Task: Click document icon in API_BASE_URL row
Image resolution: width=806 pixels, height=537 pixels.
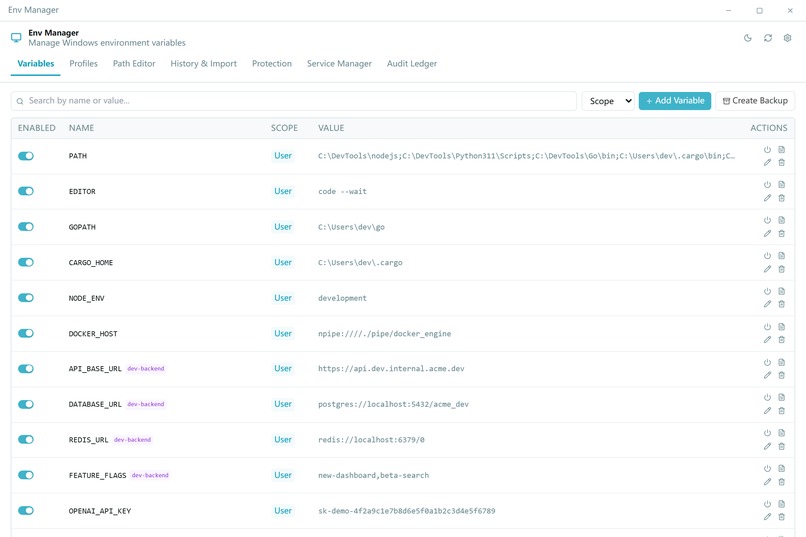Action: pos(781,362)
